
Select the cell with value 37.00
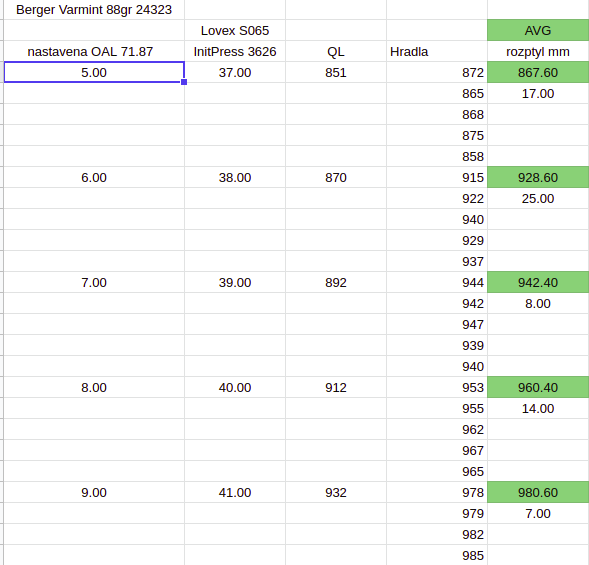tap(235, 73)
